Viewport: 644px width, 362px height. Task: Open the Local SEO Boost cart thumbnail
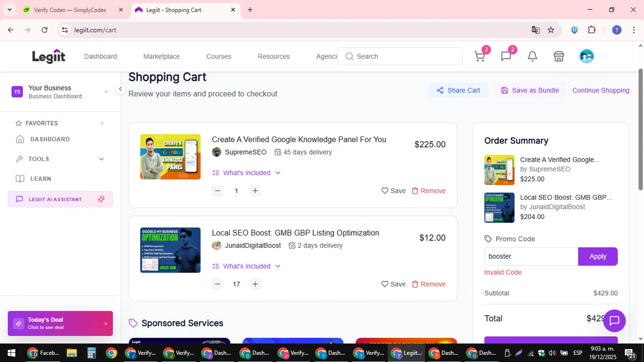(x=170, y=250)
